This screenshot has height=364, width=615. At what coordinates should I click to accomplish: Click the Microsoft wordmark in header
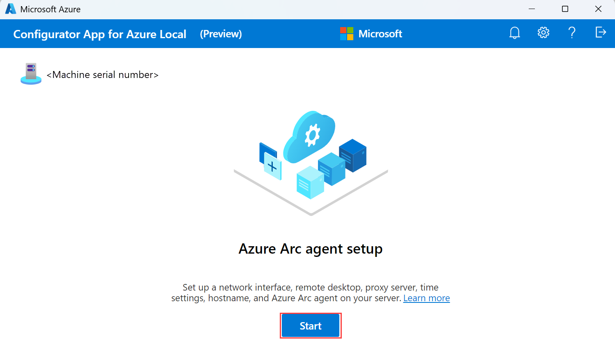[x=380, y=34]
